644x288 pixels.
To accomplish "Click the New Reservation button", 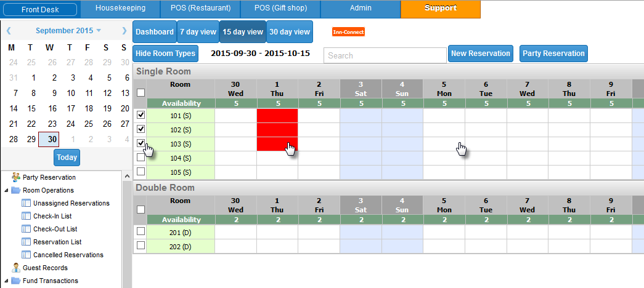I will point(481,54).
